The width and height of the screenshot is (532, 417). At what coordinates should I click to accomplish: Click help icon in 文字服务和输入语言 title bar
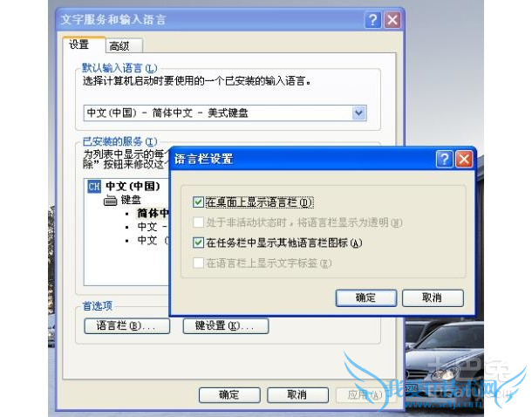[x=373, y=20]
